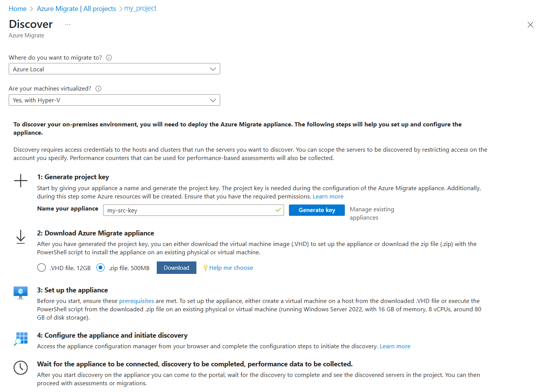Click the appliance name input field
Viewport: 542px width, 392px height.
[x=189, y=210]
